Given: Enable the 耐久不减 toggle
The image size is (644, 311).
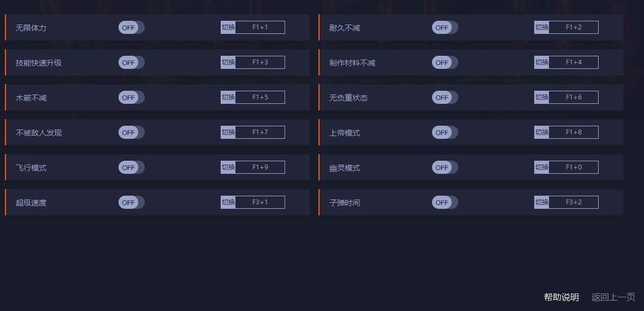Looking at the screenshot, I should pos(445,27).
